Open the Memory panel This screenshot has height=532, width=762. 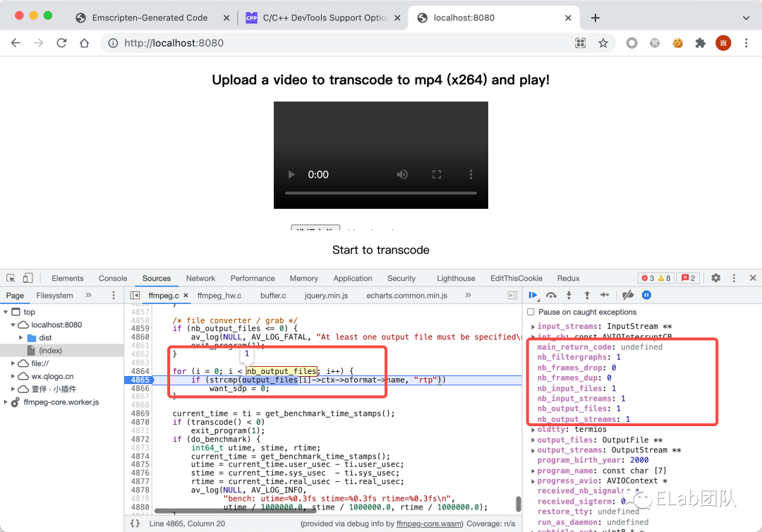point(303,279)
